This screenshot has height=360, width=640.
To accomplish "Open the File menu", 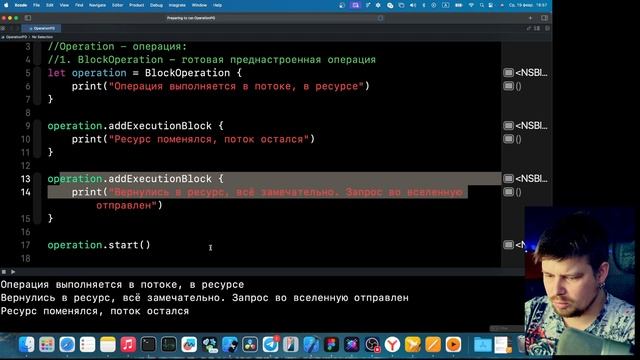I will [36, 5].
